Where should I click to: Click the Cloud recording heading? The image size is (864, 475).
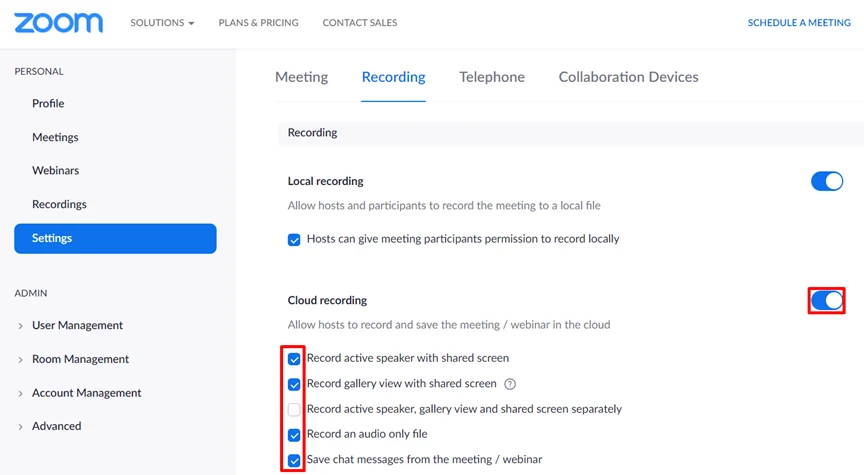327,300
